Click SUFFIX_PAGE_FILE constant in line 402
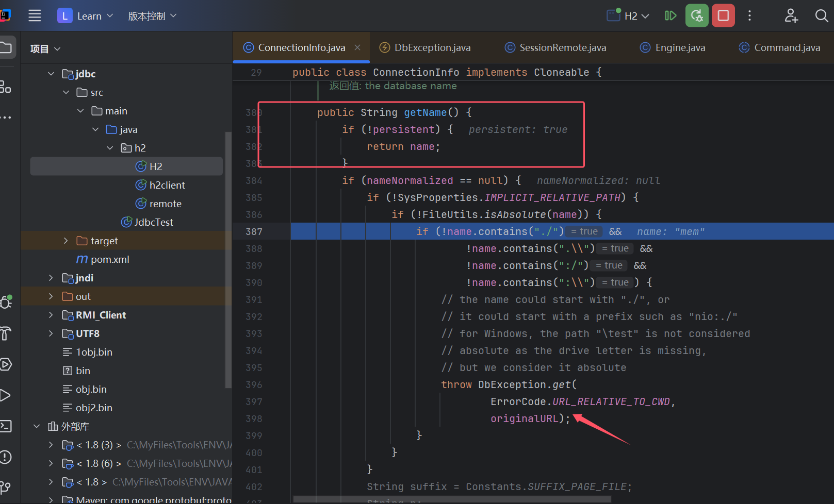Screen dimensions: 834x504 (577, 486)
